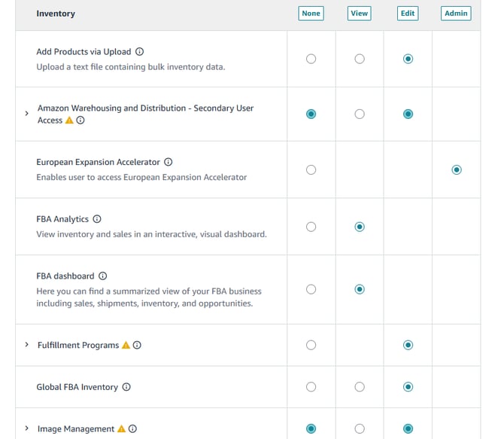Viewport: 504px width, 439px height.
Task: Click info icon next to Add Products via Upload
Action: point(140,52)
